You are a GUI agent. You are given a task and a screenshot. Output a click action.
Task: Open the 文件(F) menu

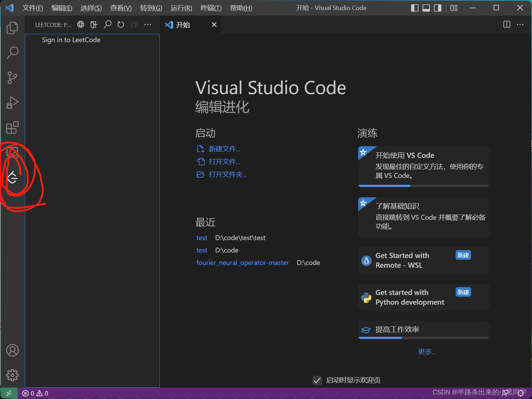pos(32,8)
